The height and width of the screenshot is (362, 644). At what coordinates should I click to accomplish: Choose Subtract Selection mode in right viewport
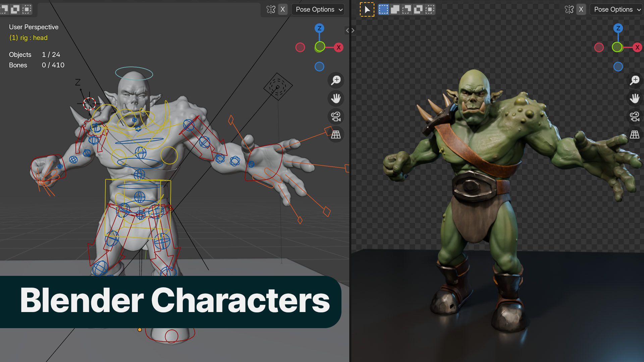[x=407, y=9]
